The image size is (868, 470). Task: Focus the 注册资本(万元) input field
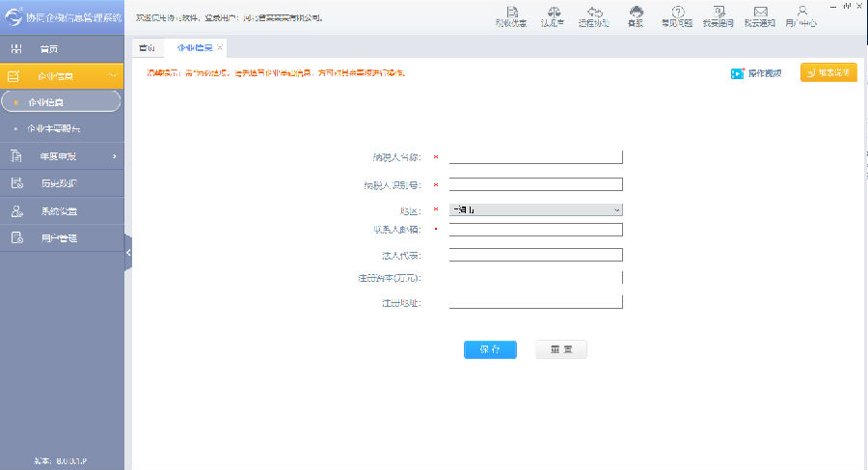(536, 277)
